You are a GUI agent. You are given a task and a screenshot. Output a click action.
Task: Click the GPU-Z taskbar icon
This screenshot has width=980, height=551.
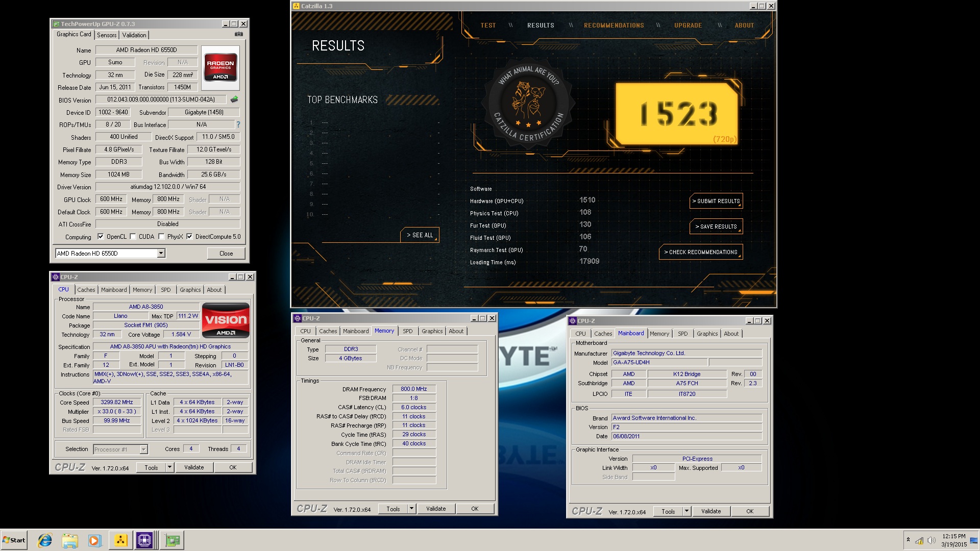(x=173, y=540)
